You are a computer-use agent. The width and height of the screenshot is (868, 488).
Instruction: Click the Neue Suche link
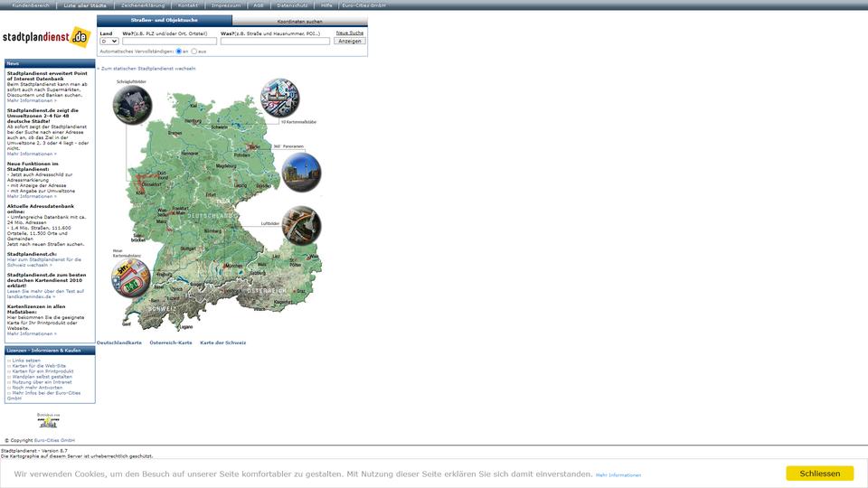click(350, 33)
